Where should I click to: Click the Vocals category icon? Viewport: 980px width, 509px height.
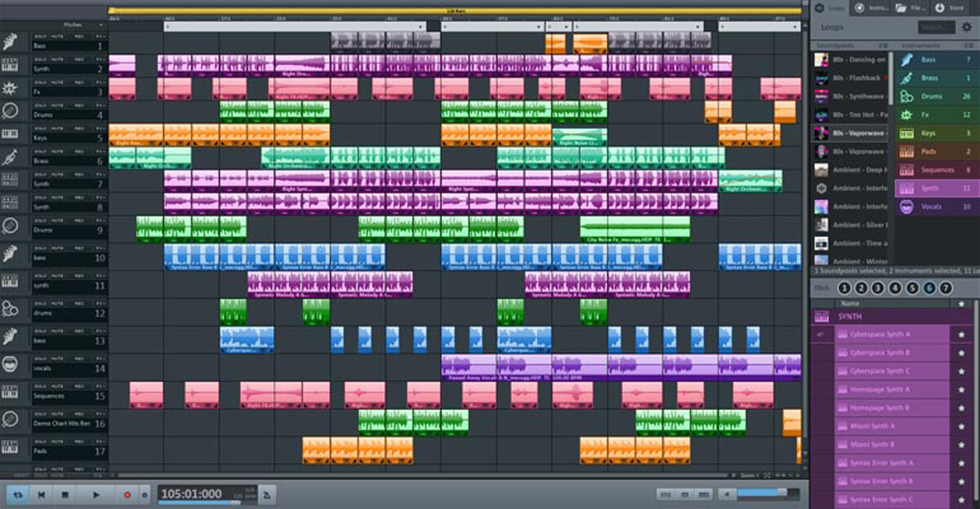pos(907,206)
